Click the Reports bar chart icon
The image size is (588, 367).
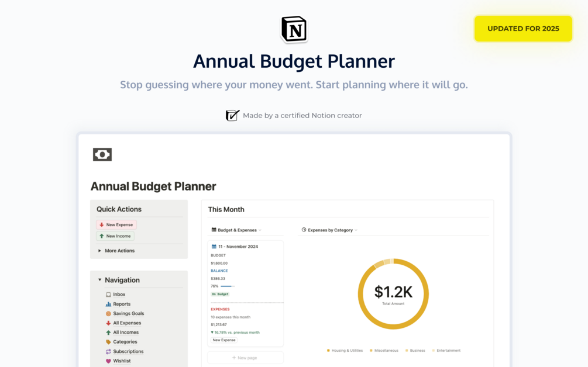point(108,304)
